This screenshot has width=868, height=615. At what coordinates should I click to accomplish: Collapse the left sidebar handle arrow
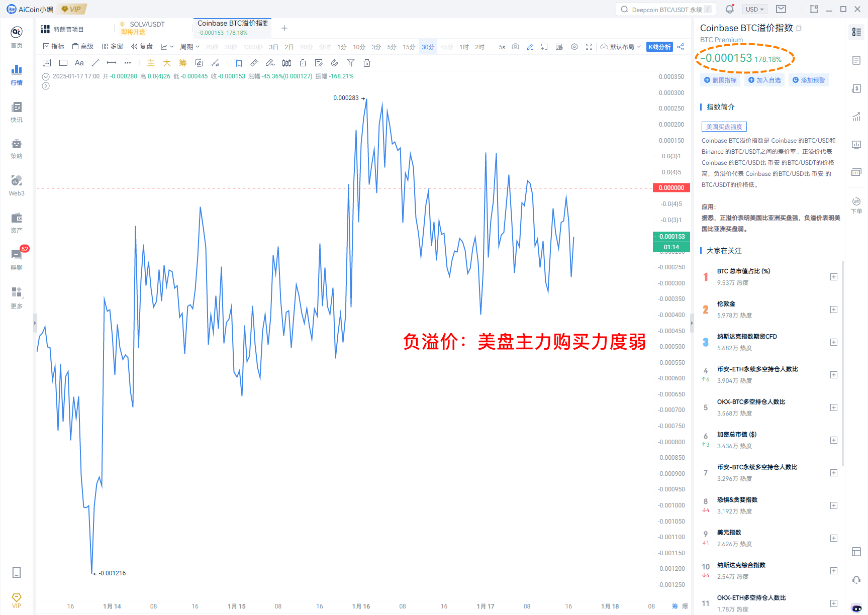point(35,323)
